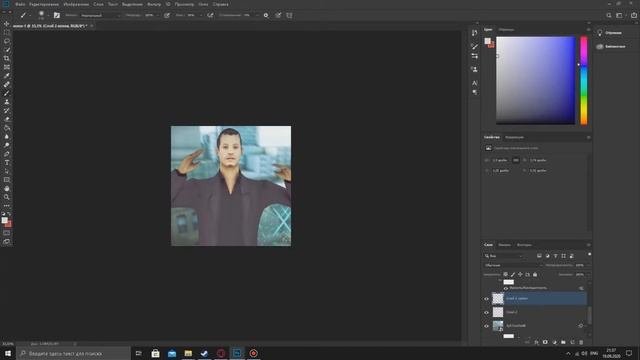The width and height of the screenshot is (640, 360).
Task: Toggle visibility of the bottom smart object layer
Action: coord(487,326)
